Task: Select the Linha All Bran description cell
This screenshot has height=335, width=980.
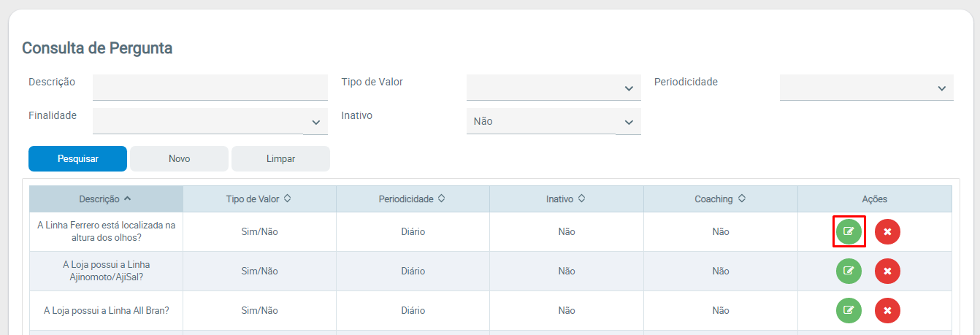Action: [107, 310]
